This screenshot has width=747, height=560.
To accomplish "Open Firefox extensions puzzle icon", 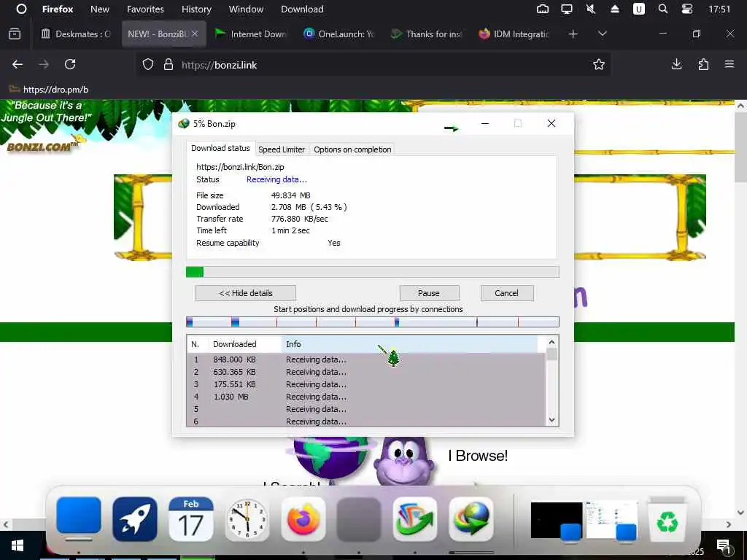I will point(703,64).
